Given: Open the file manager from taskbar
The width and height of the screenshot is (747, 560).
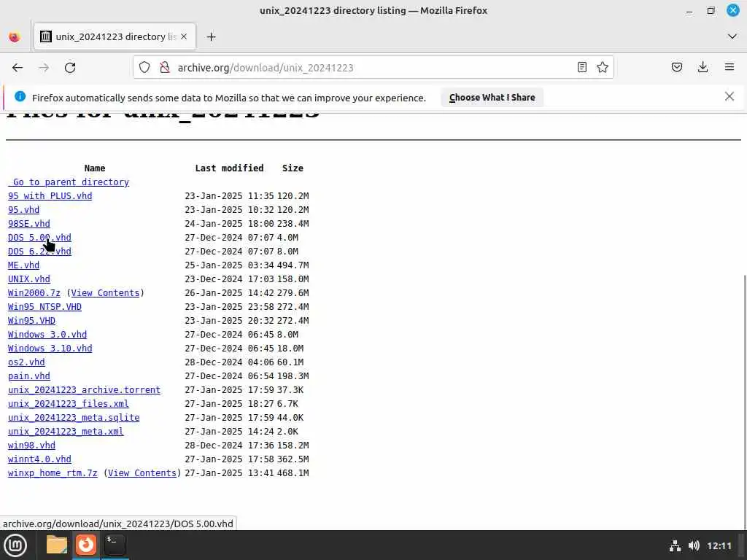Looking at the screenshot, I should [x=57, y=545].
